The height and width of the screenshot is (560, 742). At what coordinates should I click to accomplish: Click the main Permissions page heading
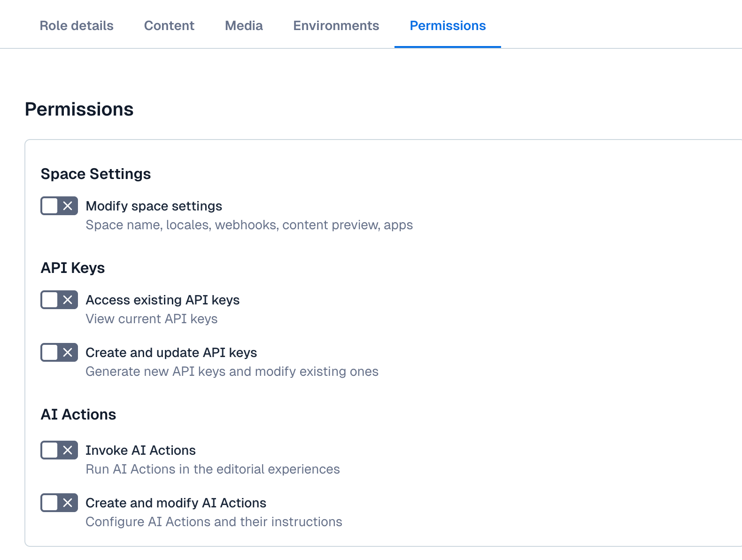coord(79,109)
